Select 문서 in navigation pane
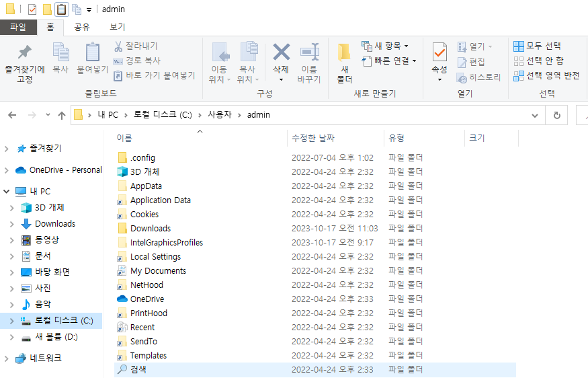588x378 pixels. [x=42, y=256]
